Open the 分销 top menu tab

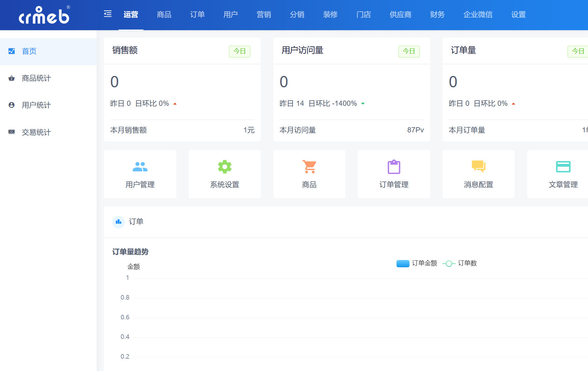[x=297, y=15]
